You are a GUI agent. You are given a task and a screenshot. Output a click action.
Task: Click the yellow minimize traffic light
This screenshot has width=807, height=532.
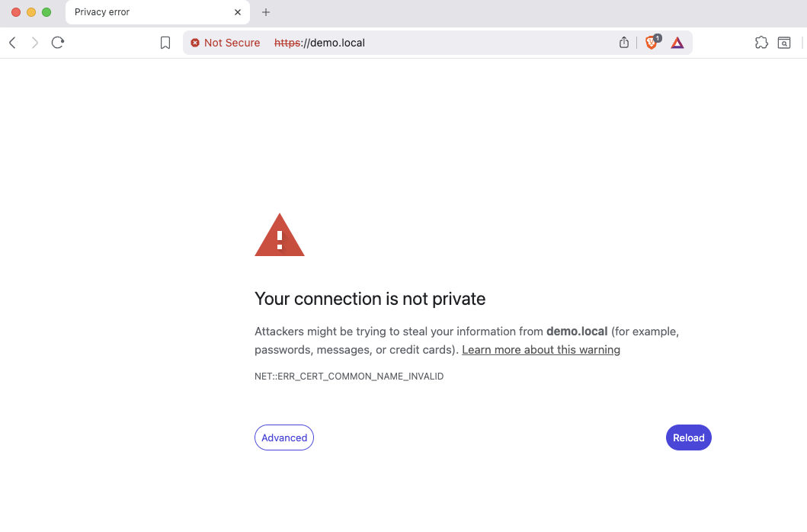pos(31,12)
